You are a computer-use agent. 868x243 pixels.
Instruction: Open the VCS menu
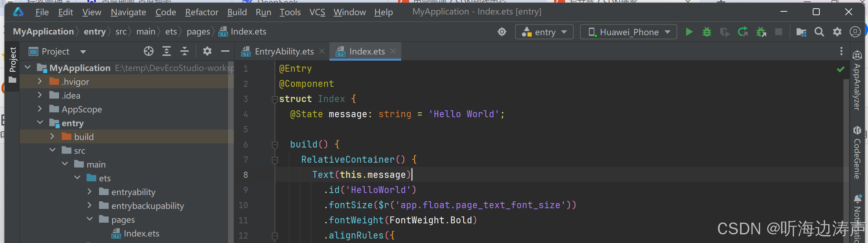317,12
